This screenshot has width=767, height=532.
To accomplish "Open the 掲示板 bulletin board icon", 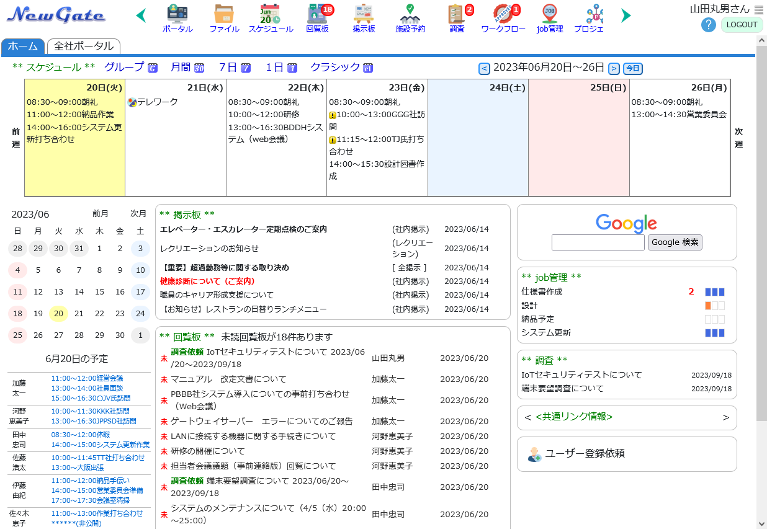I will (364, 14).
